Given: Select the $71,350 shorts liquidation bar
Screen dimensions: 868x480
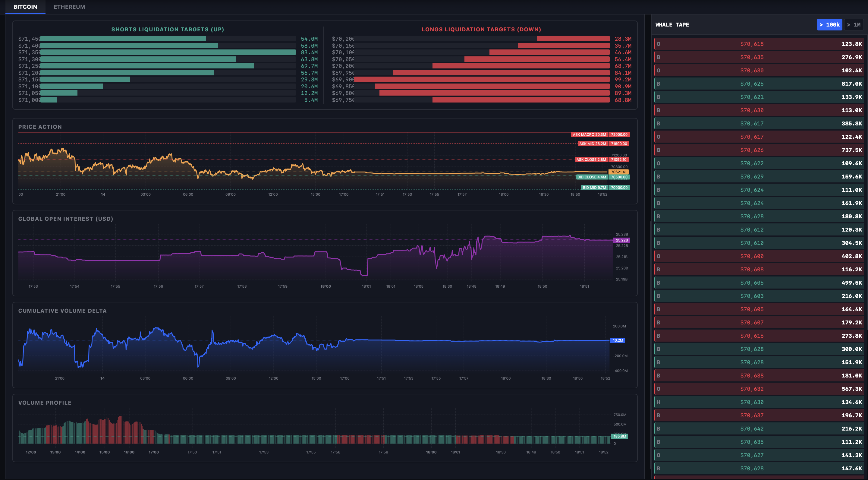Looking at the screenshot, I should pos(168,52).
